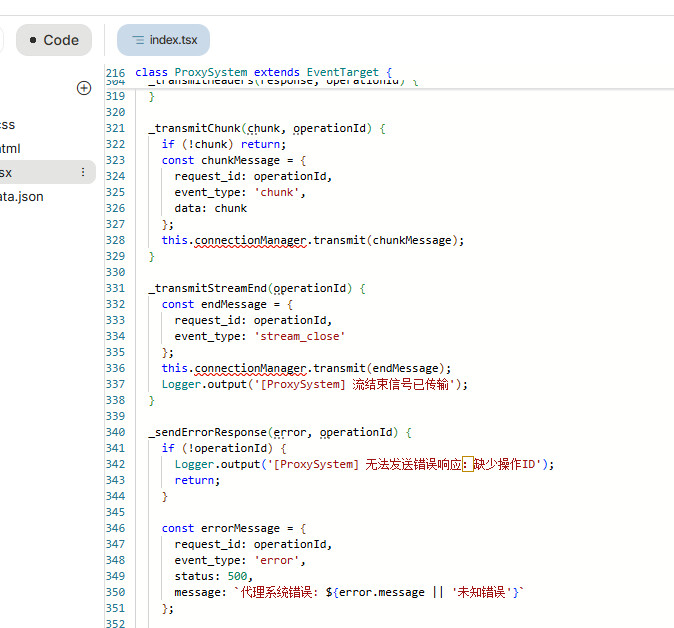Place cursor on 'stream_close' string
Image resolution: width=674 pixels, height=628 pixels.
click(300, 336)
